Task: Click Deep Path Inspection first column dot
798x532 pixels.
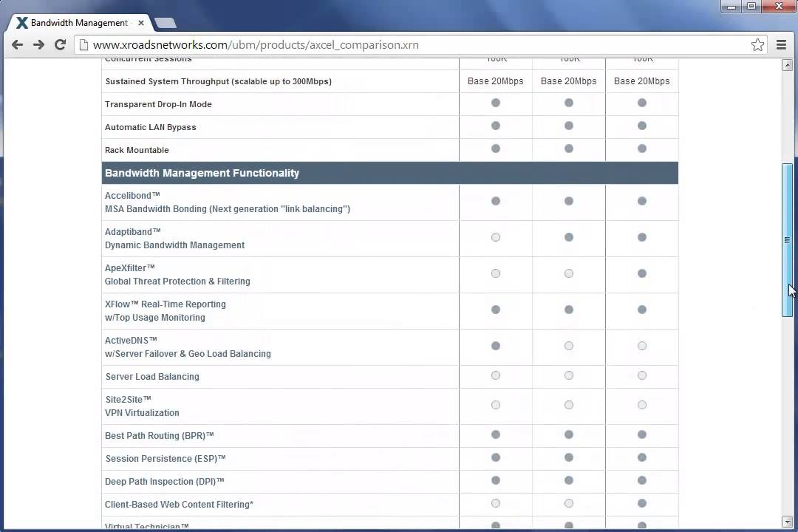Action: (x=496, y=480)
